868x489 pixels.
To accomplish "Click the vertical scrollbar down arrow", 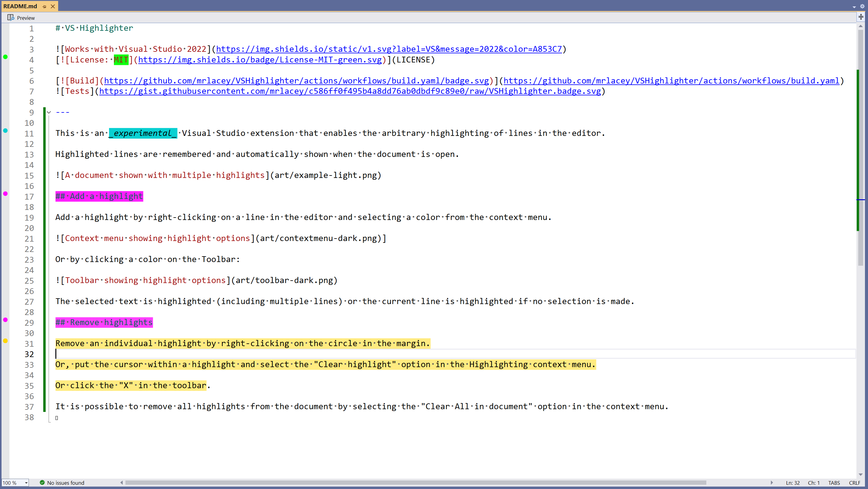I will pyautogui.click(x=861, y=474).
